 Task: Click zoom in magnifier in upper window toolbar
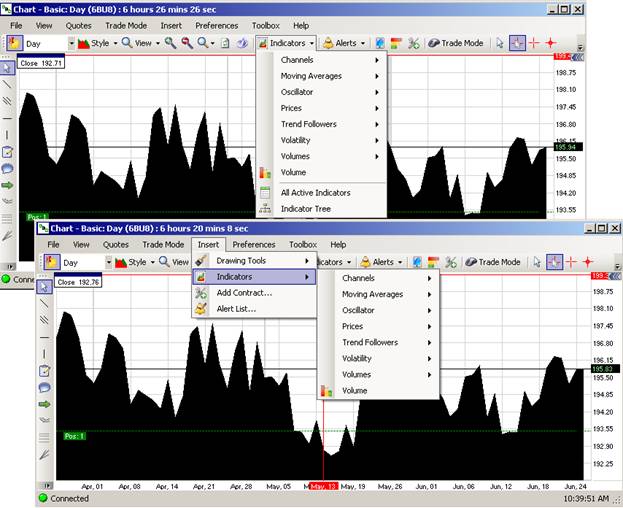point(170,43)
